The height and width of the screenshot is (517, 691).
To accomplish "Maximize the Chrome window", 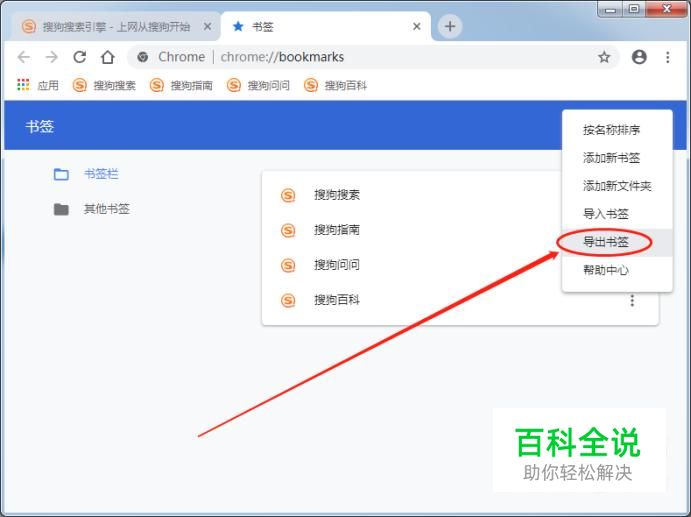I will pyautogui.click(x=634, y=9).
